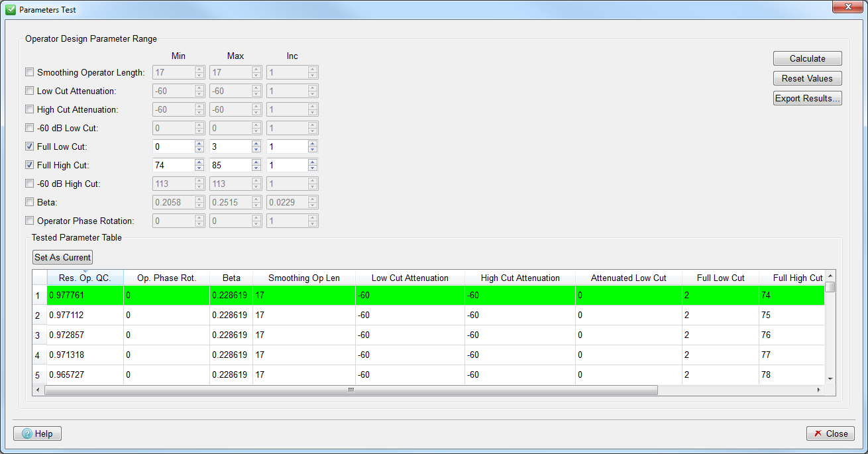Enable Smoothing Operator Length checkbox
Viewport: 868px width, 454px height.
(29, 72)
